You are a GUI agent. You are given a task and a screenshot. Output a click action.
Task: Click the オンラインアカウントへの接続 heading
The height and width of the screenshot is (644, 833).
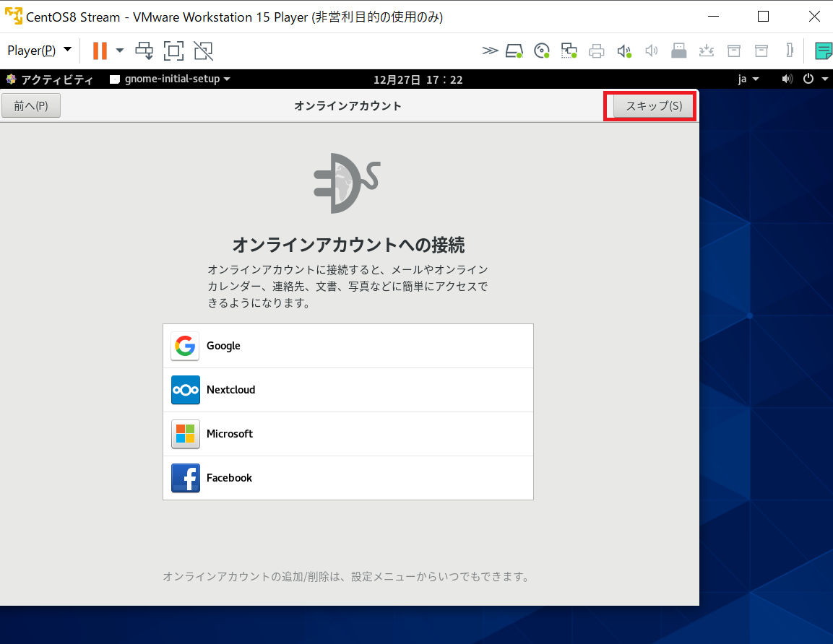click(348, 245)
